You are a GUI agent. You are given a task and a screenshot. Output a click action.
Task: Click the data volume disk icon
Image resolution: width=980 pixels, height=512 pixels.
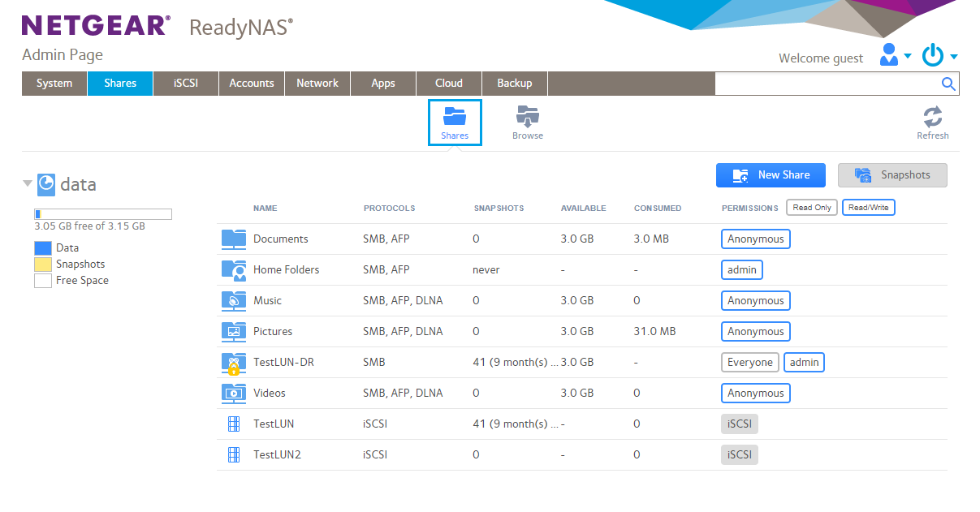click(x=46, y=184)
